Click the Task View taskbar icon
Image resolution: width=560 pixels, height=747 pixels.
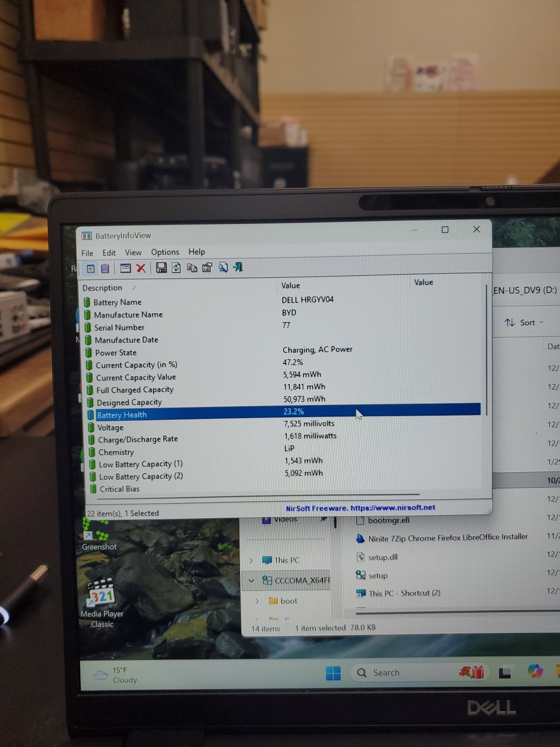coord(505,673)
